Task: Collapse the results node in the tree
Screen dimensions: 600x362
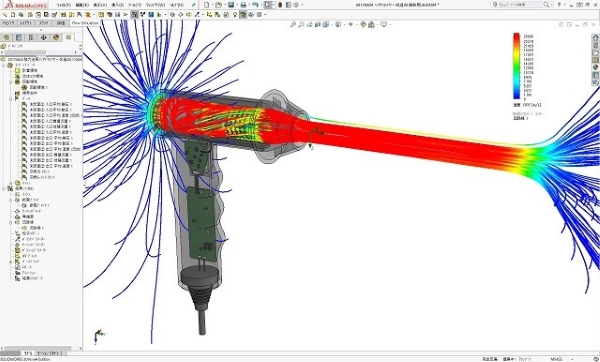Action: [4, 189]
